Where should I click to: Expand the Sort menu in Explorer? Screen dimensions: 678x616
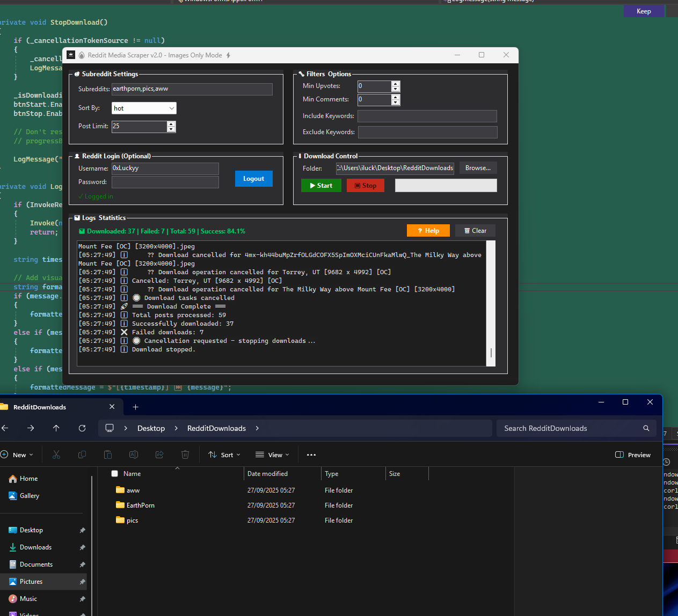pyautogui.click(x=224, y=454)
